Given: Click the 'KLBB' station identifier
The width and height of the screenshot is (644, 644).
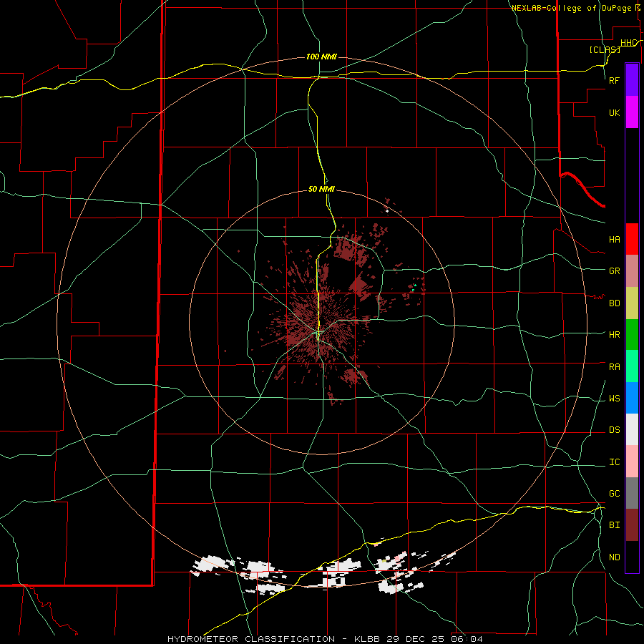Looking at the screenshot, I should (367, 639).
